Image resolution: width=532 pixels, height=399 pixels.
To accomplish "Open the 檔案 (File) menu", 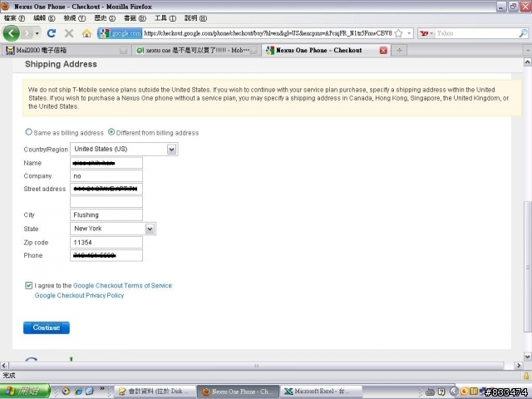I will 14,18.
